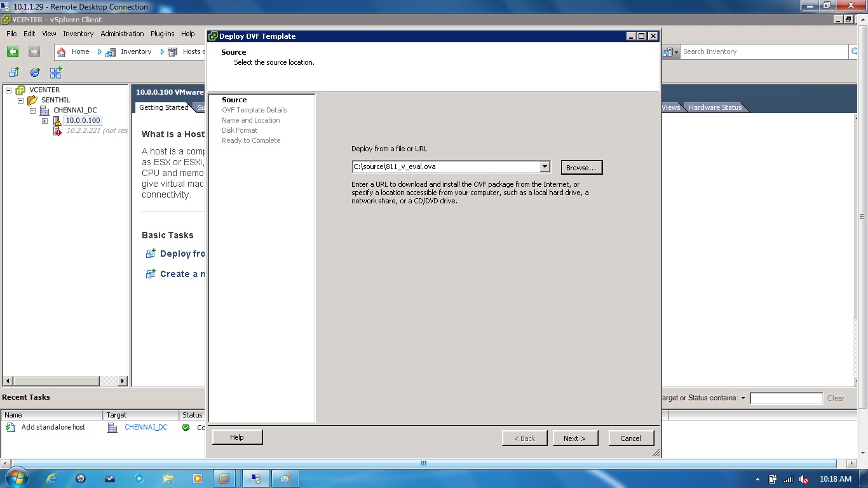Open Windows Explorer folder on taskbar
868x488 pixels.
168,478
